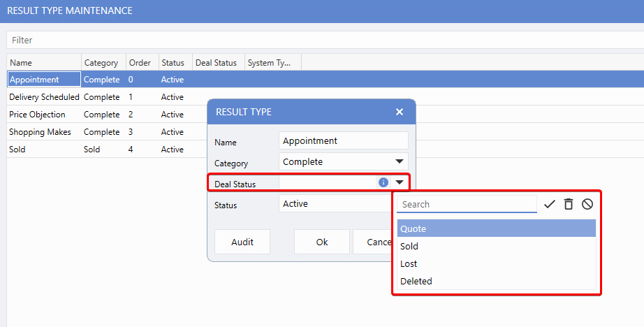Pick the Lost deal status option
The height and width of the screenshot is (327, 644).
[496, 263]
